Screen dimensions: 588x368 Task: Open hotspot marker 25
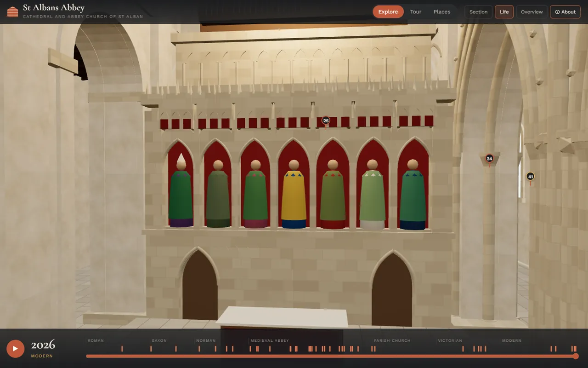tap(326, 121)
